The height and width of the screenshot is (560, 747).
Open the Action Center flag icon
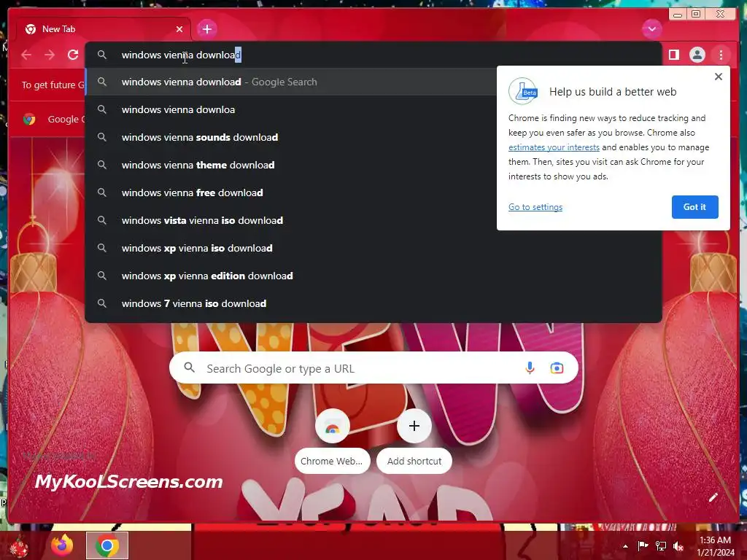[x=643, y=545]
